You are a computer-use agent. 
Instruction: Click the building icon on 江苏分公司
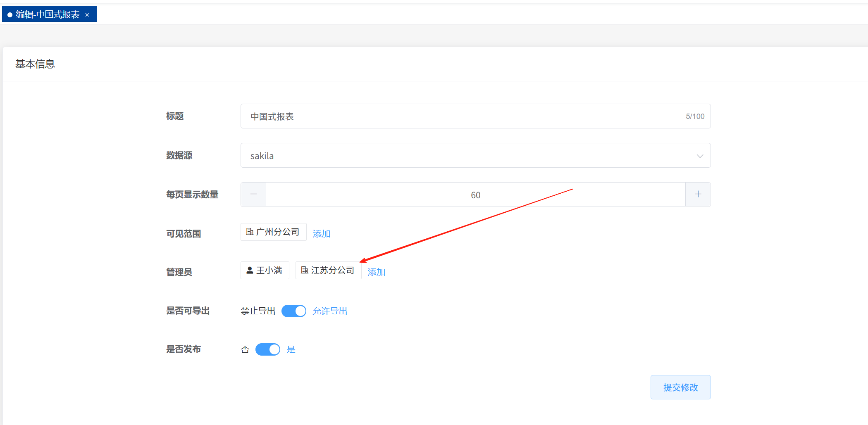305,270
